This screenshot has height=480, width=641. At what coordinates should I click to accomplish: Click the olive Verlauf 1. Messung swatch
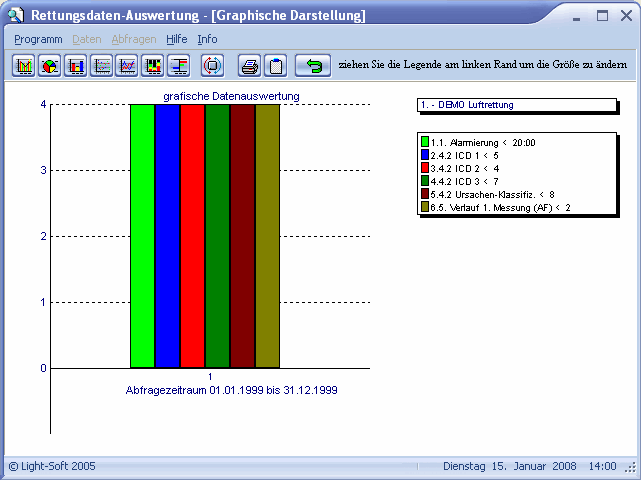tap(425, 207)
